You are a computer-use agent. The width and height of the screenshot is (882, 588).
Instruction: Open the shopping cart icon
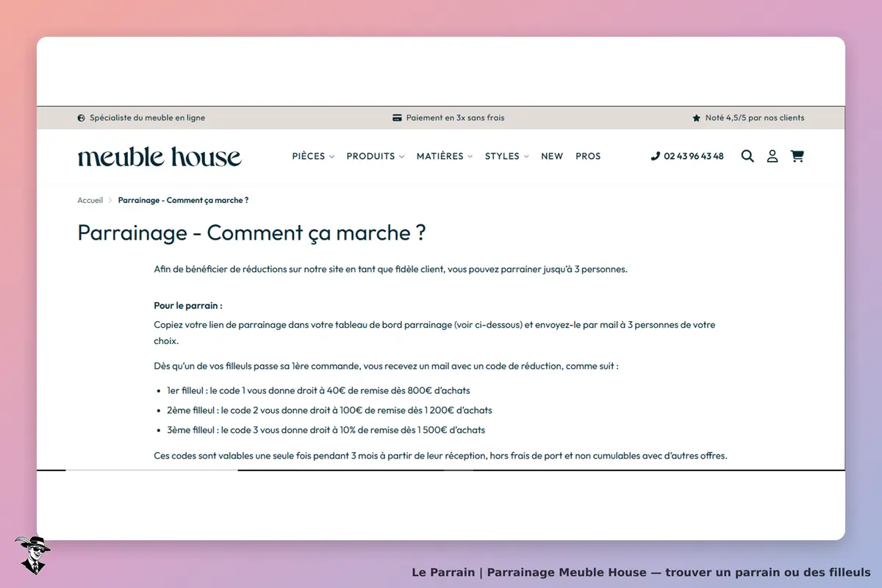(797, 156)
